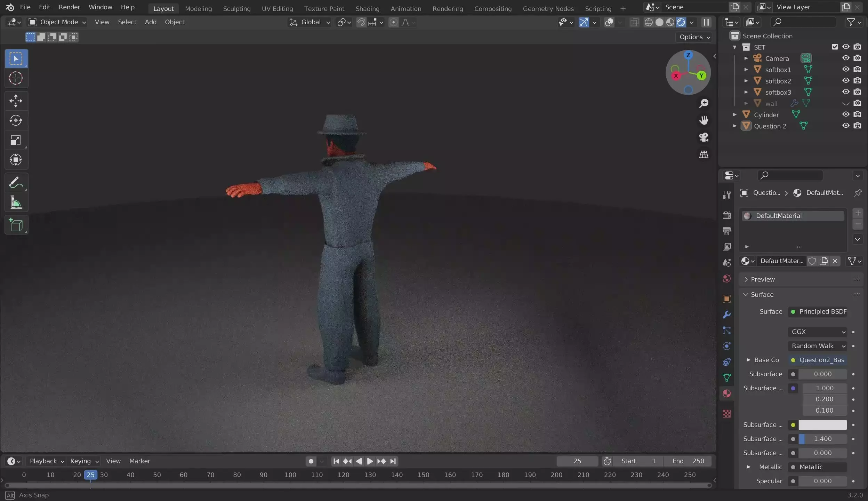Disable Cylinder render camera icon
The image size is (868, 501).
click(857, 114)
